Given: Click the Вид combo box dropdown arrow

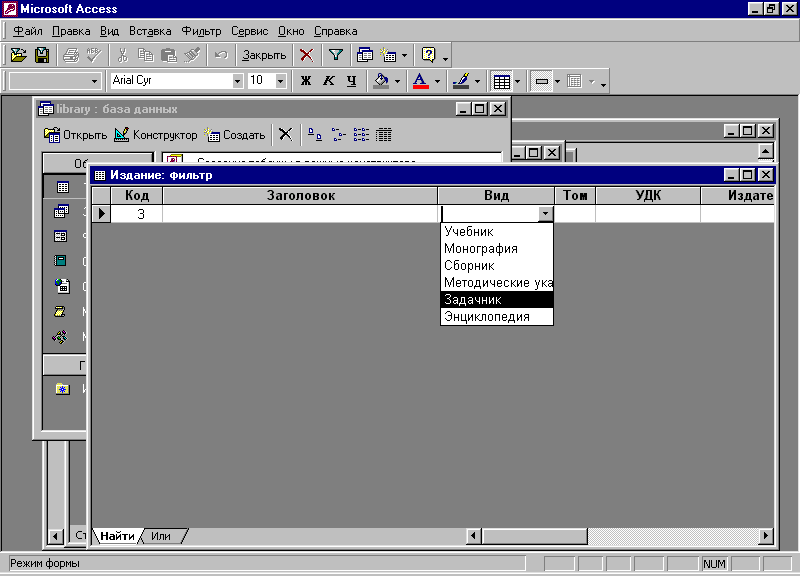Looking at the screenshot, I should (545, 213).
